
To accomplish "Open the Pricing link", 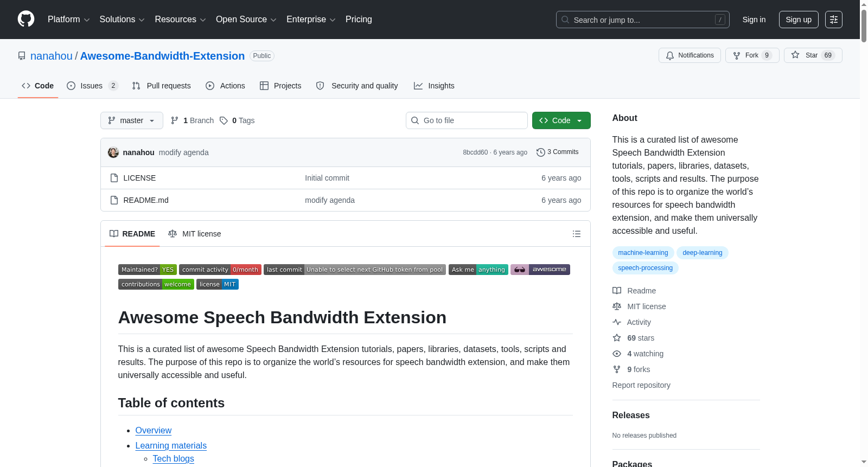I will click(359, 20).
